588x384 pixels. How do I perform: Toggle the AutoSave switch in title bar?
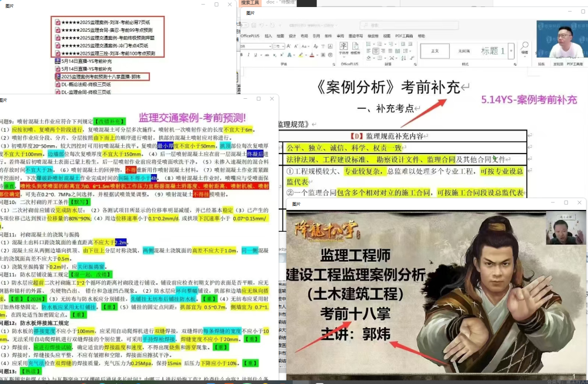[x=245, y=25]
